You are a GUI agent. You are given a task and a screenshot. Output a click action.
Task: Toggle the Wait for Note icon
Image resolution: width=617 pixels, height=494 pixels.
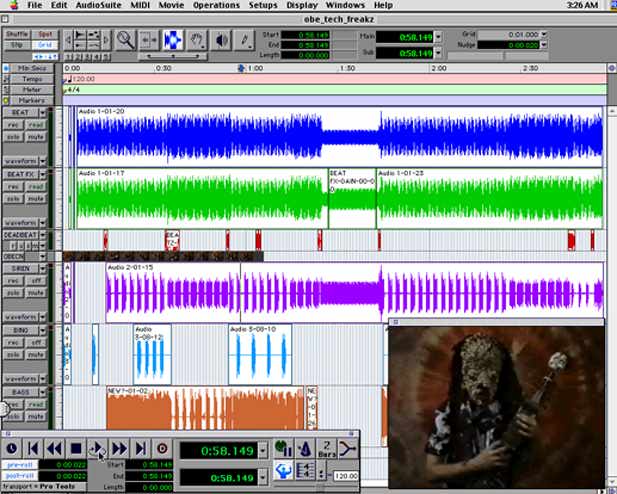pyautogui.click(x=283, y=448)
